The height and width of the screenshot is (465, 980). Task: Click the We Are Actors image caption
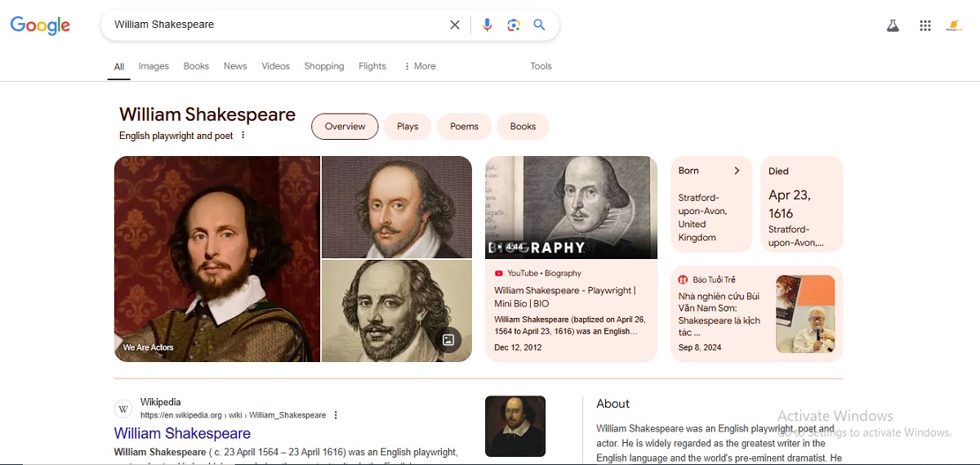[x=149, y=347]
